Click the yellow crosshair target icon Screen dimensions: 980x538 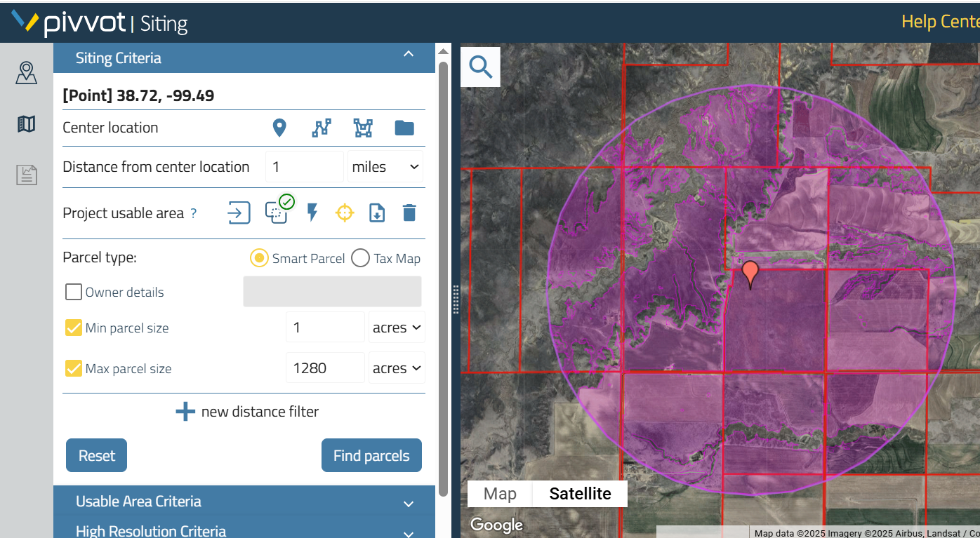tap(344, 213)
